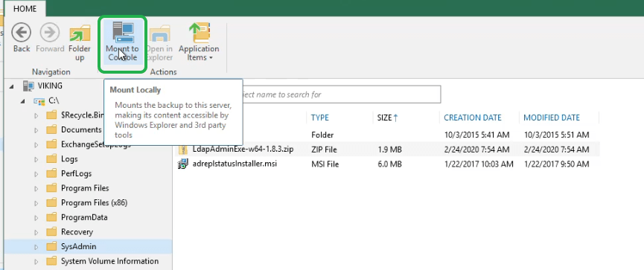The height and width of the screenshot is (270, 644).
Task: Navigate one Folder up
Action: click(x=79, y=42)
